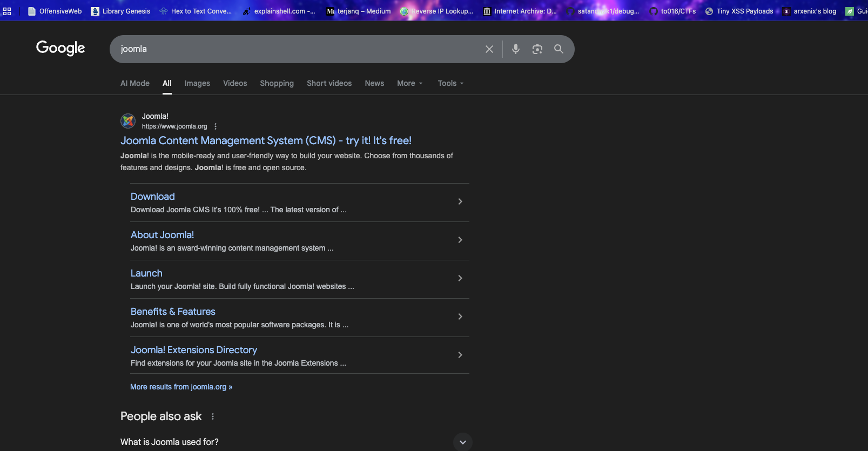The image size is (868, 451).
Task: Click the 'People also ask' heading
Action: 161,416
